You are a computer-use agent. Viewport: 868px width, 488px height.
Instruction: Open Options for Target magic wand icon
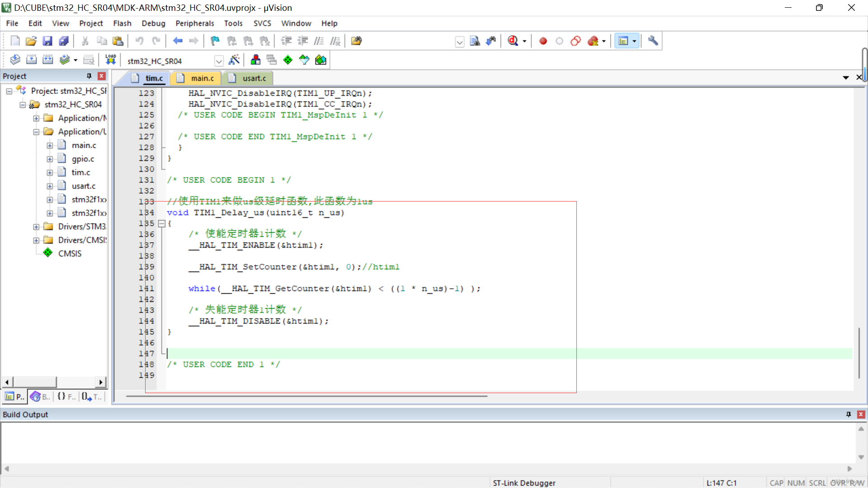point(234,60)
